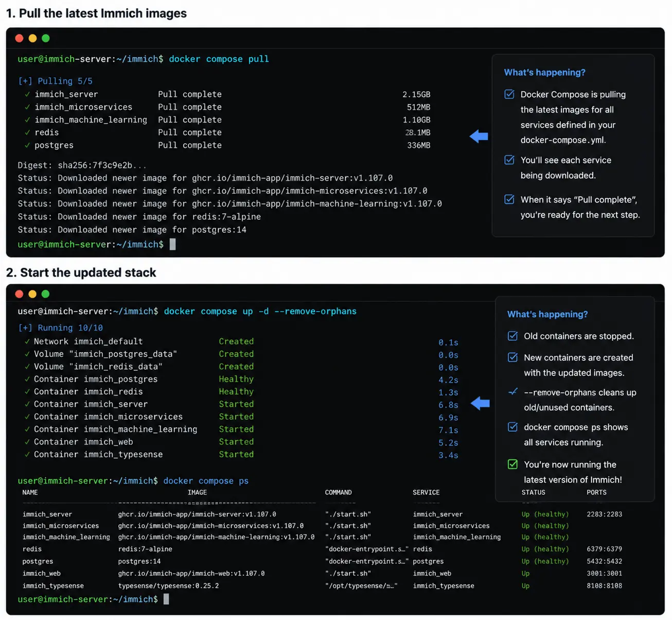Screen dimensions: 672x620
Task: Click the "[+] Pulling 5/5" line
Action: pyautogui.click(x=55, y=81)
